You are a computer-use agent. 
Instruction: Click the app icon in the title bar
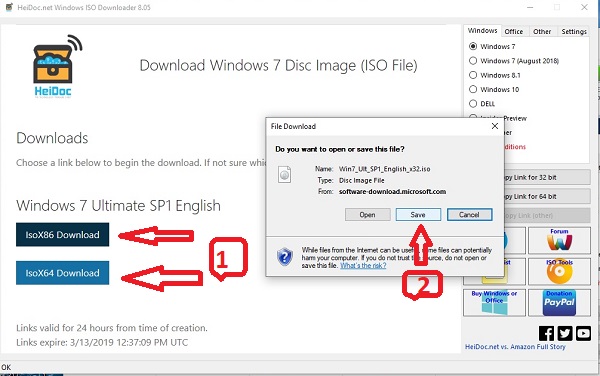9,7
